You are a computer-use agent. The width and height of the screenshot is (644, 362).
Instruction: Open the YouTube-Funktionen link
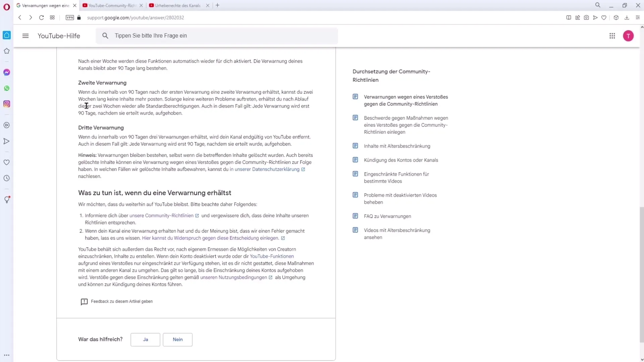click(x=272, y=256)
